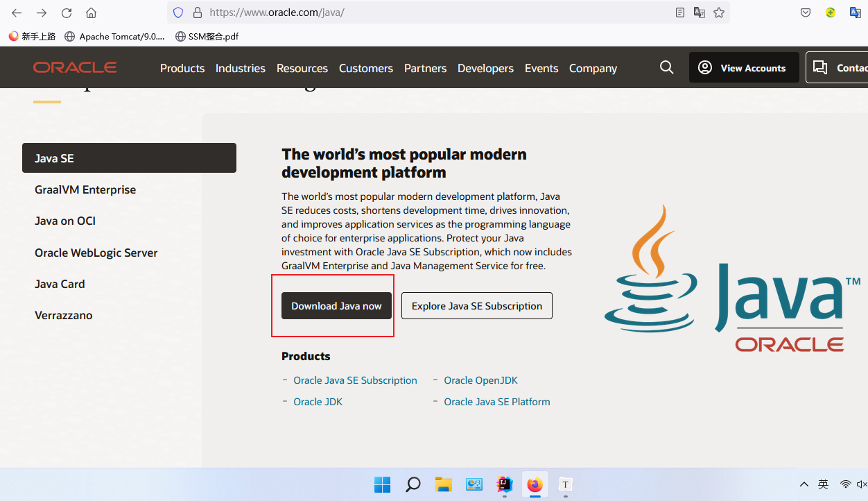
Task: Open the SSM整合.pdf bookmark
Action: click(207, 36)
